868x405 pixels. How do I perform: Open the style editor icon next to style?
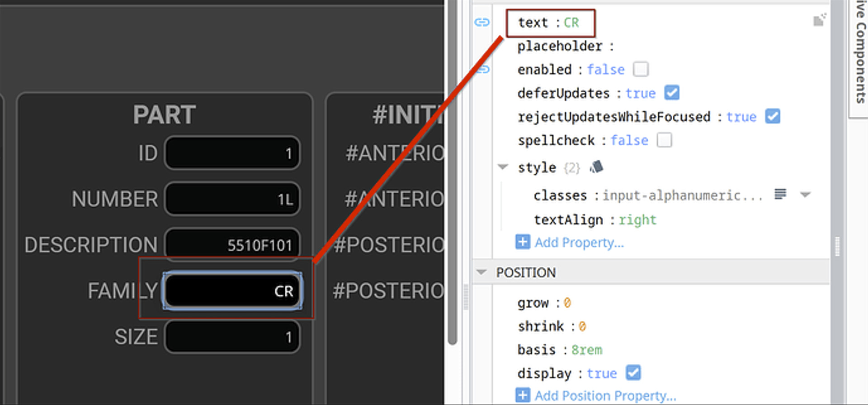(x=597, y=167)
